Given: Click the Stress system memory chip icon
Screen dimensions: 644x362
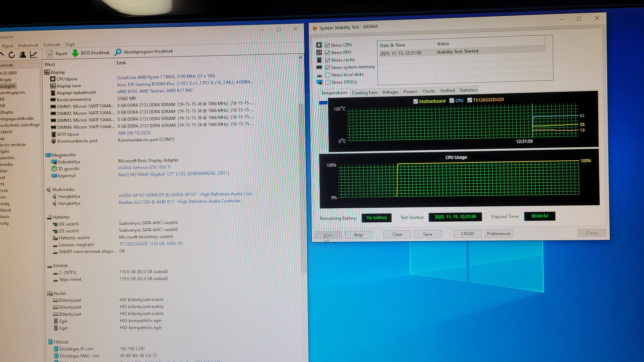Looking at the screenshot, I should pos(319,67).
